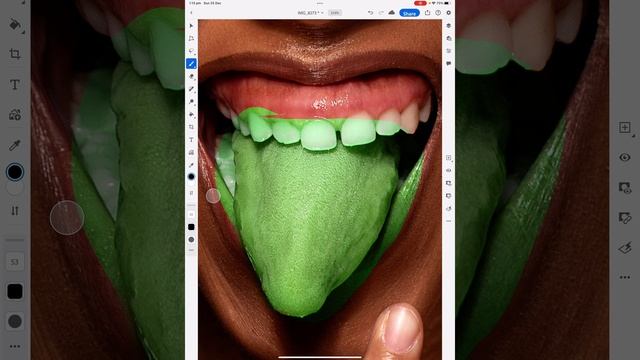Open the multitasking dots at top center

320,3
